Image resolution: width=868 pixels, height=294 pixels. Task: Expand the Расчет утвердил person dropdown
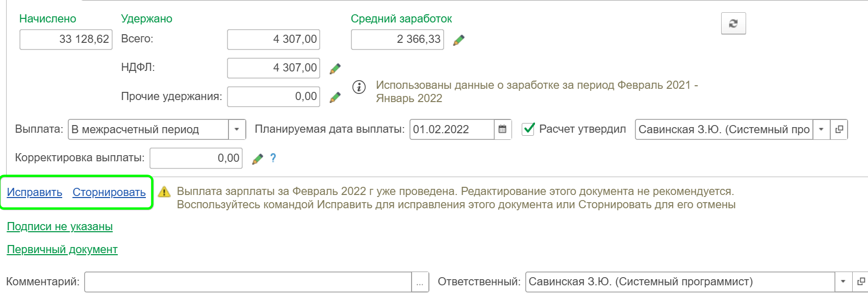tap(820, 129)
